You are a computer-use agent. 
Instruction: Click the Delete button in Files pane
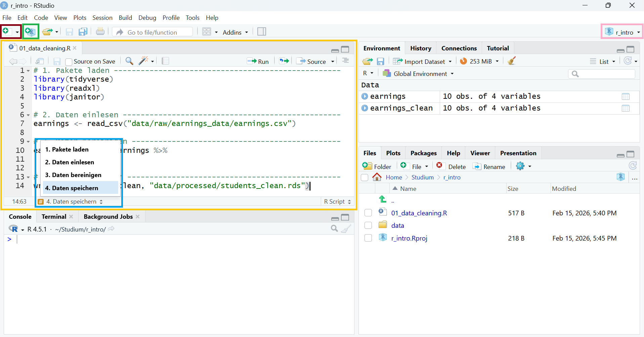click(451, 166)
